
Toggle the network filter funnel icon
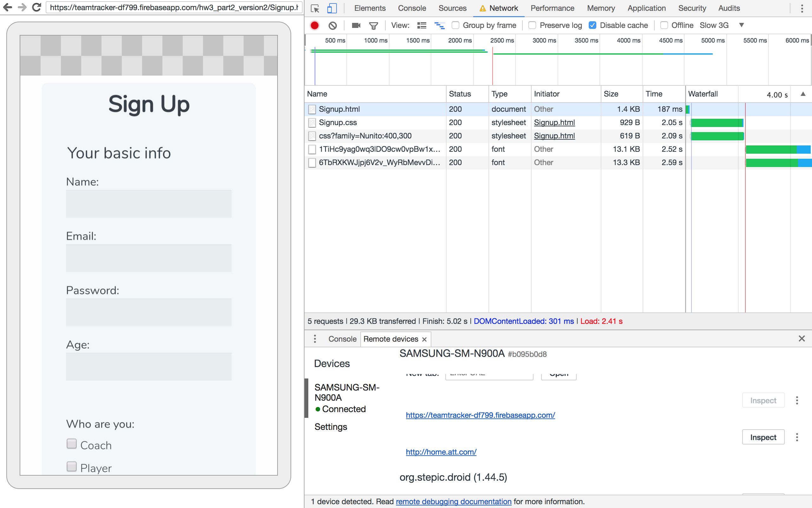(373, 25)
